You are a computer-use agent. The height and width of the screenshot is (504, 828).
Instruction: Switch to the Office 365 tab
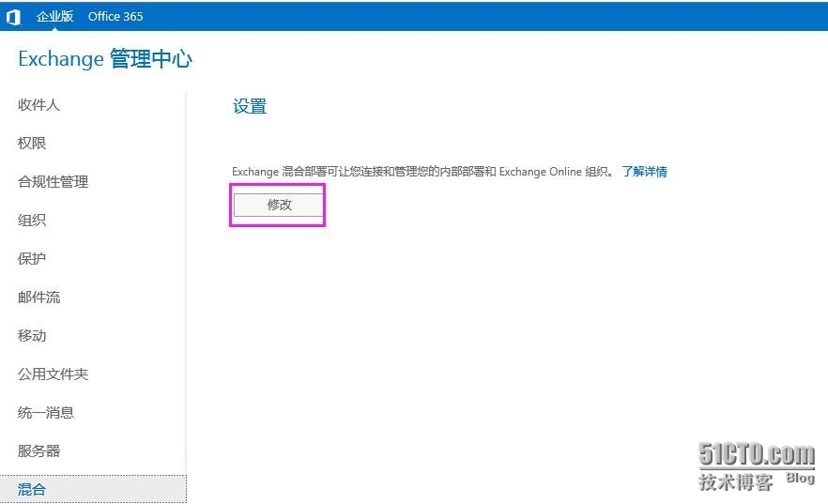point(115,16)
